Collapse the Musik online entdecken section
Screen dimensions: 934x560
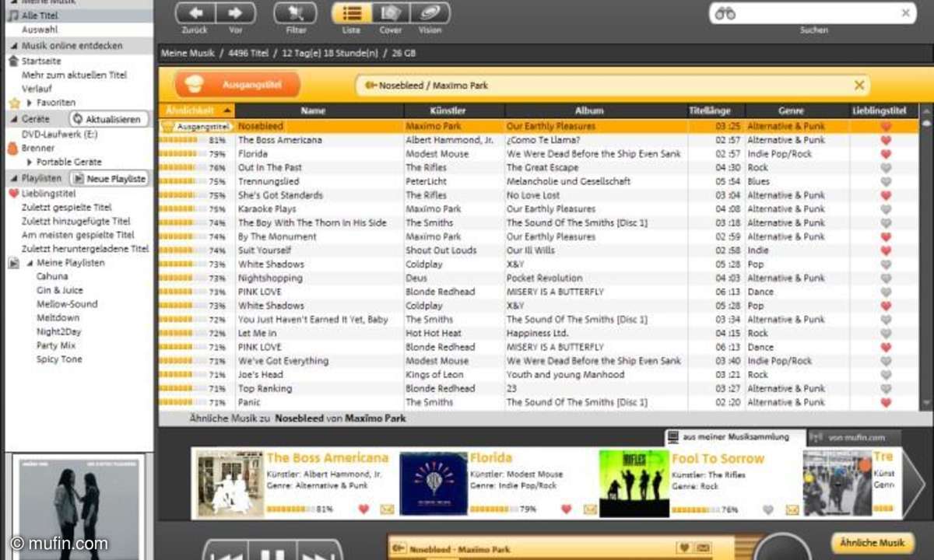13,46
